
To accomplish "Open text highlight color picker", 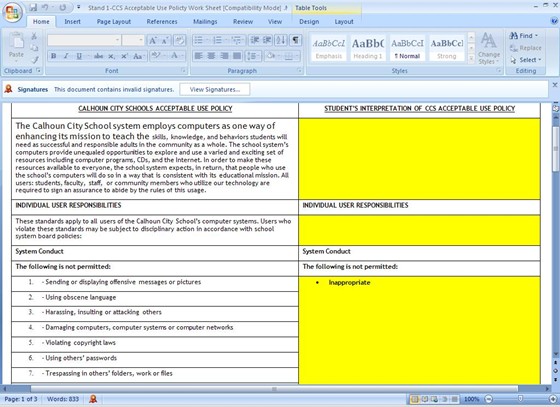I will 162,56.
